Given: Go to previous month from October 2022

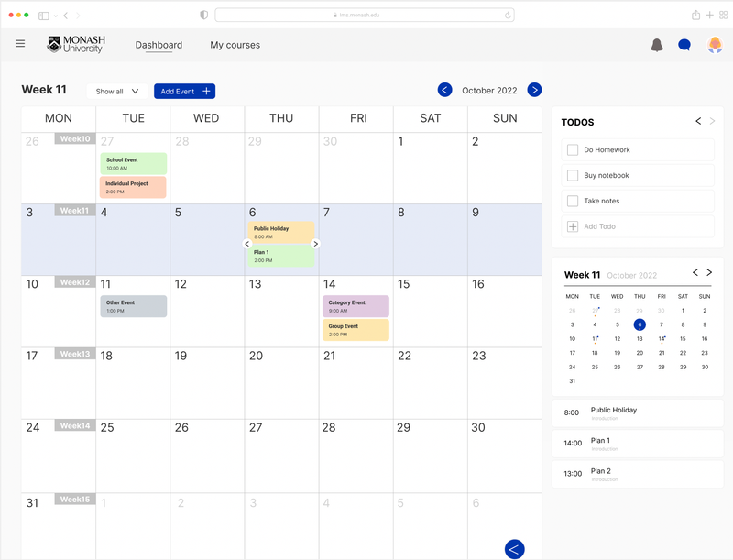Looking at the screenshot, I should [444, 90].
